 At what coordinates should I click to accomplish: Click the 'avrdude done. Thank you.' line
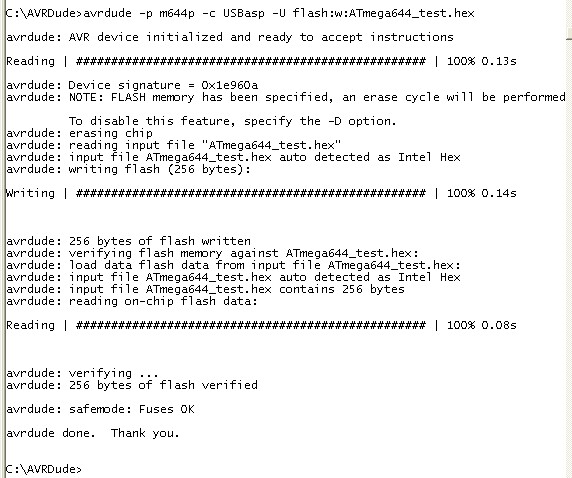point(93,433)
